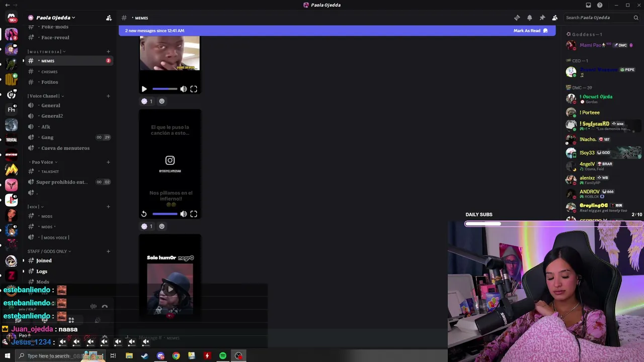Add reaction to the Instagram video message
The width and height of the screenshot is (644, 362).
(x=162, y=226)
